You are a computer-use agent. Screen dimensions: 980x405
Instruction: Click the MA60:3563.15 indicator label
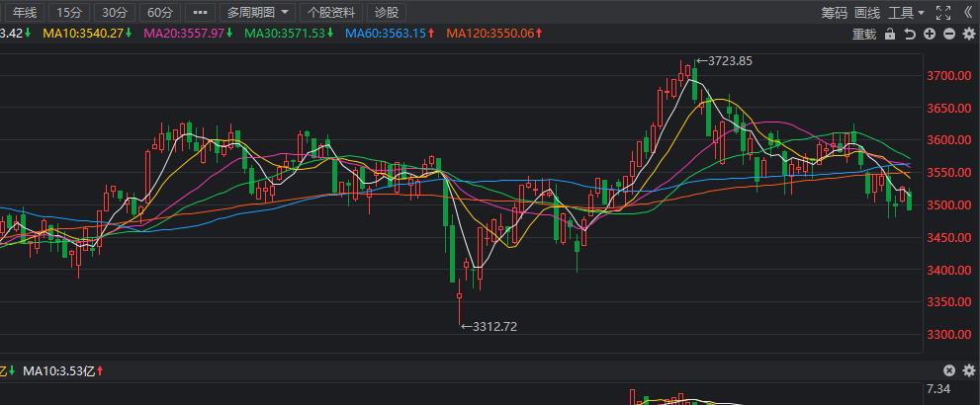390,33
